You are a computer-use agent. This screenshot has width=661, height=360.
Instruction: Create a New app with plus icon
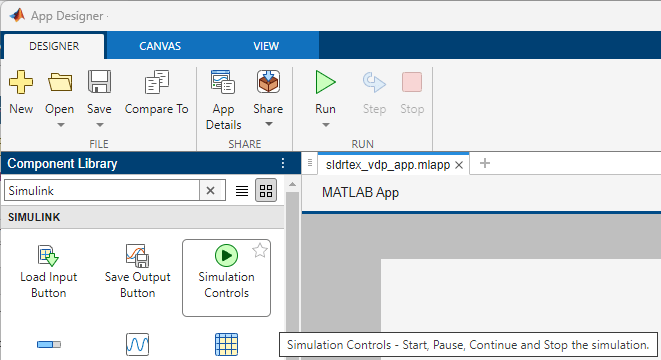coord(21,92)
